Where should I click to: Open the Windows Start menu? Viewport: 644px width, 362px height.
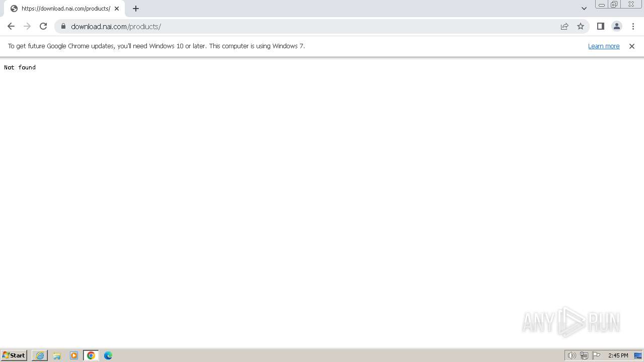pos(14,355)
